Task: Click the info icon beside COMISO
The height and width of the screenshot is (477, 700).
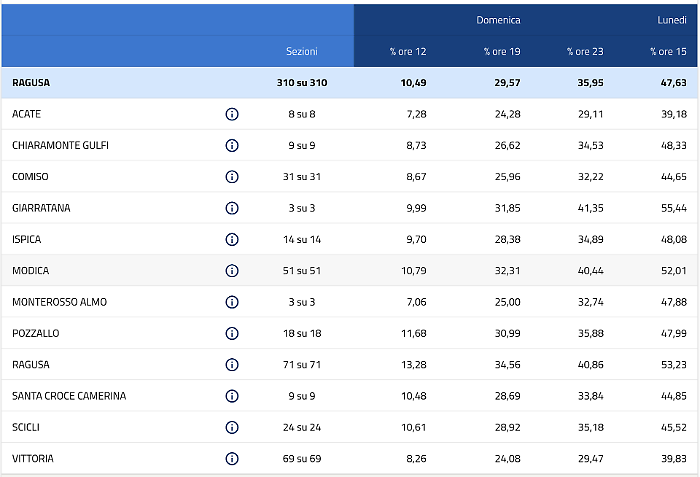Action: 232,177
